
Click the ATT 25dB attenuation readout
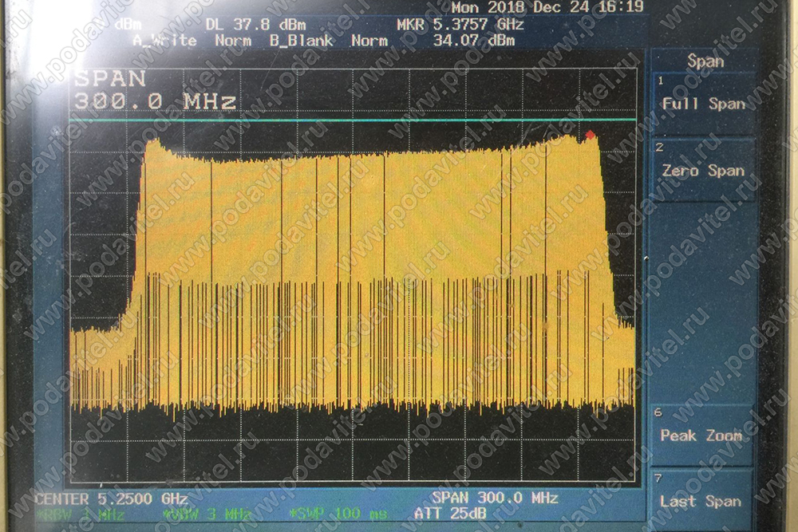coord(450,514)
